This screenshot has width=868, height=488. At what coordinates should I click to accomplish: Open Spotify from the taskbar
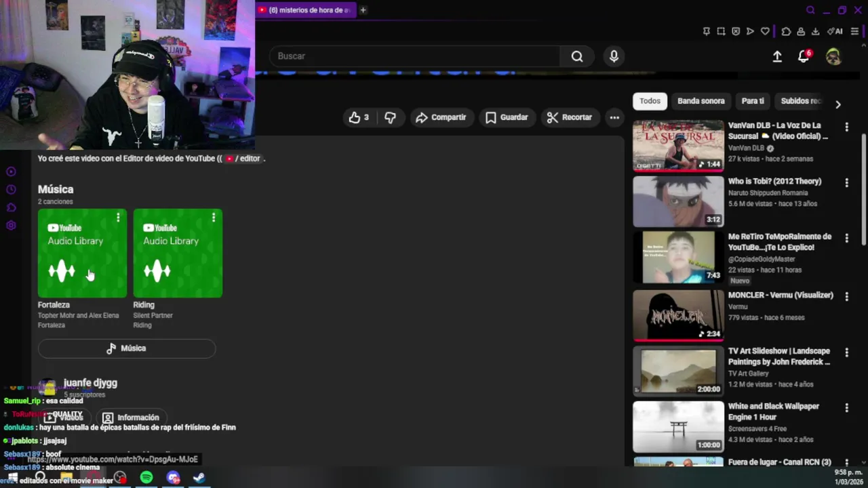[x=146, y=477]
